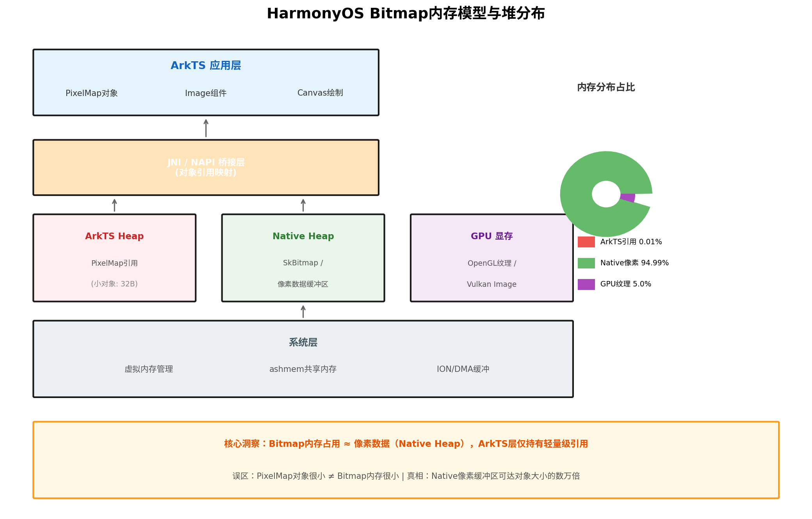Image resolution: width=812 pixels, height=519 pixels.
Task: Click the (对象引用映射) subtitle
Action: [x=206, y=172]
